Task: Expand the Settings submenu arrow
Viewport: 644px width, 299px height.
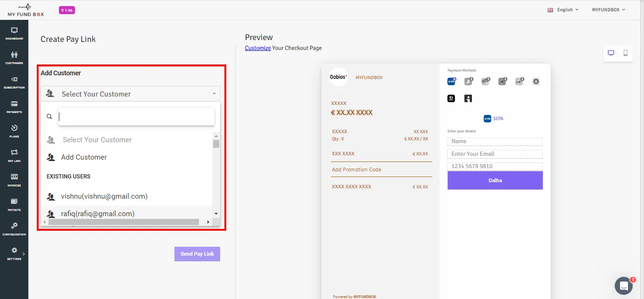Action: click(24, 254)
